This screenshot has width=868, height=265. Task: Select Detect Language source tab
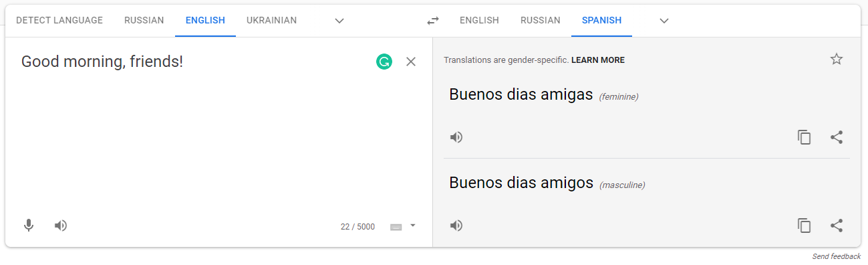coord(59,21)
